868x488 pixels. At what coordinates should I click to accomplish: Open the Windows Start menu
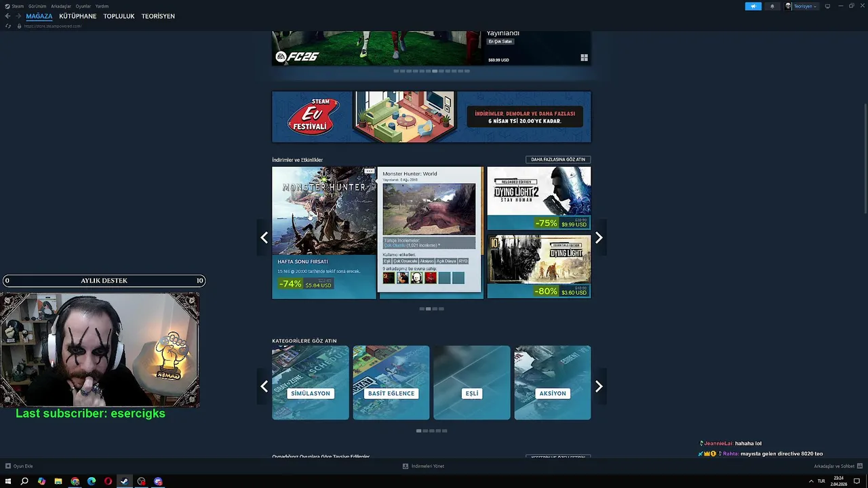point(8,481)
